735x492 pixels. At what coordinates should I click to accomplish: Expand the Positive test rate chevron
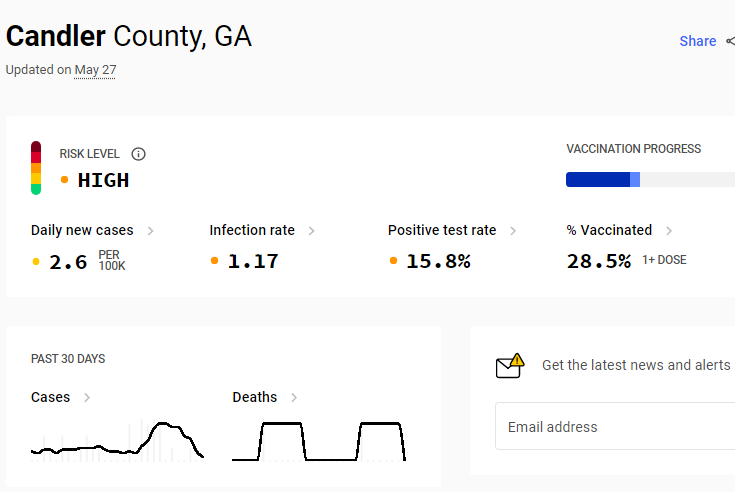[x=513, y=231]
